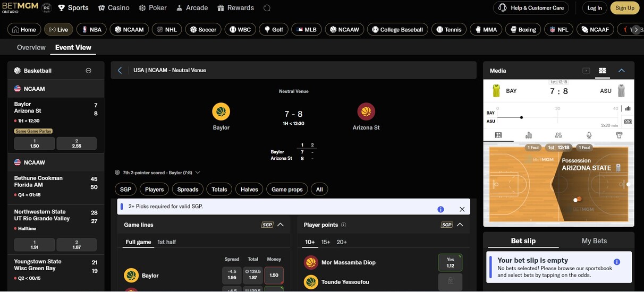The height and width of the screenshot is (292, 644).
Task: Pick Over 139.5 total at 1.87
Action: coord(253,276)
